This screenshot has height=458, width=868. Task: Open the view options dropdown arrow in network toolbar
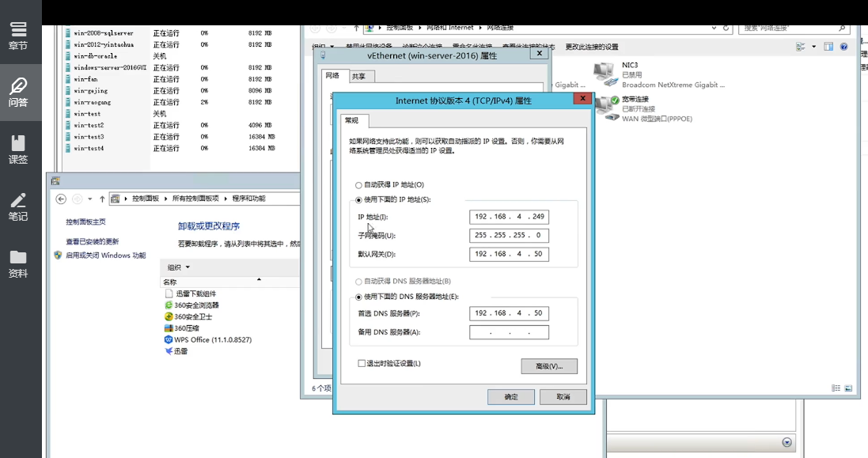click(x=813, y=47)
